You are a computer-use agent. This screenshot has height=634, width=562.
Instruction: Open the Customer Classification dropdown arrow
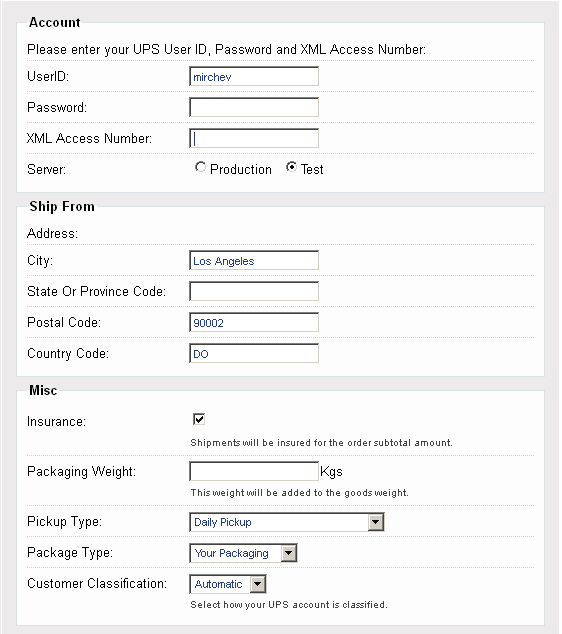tap(258, 584)
